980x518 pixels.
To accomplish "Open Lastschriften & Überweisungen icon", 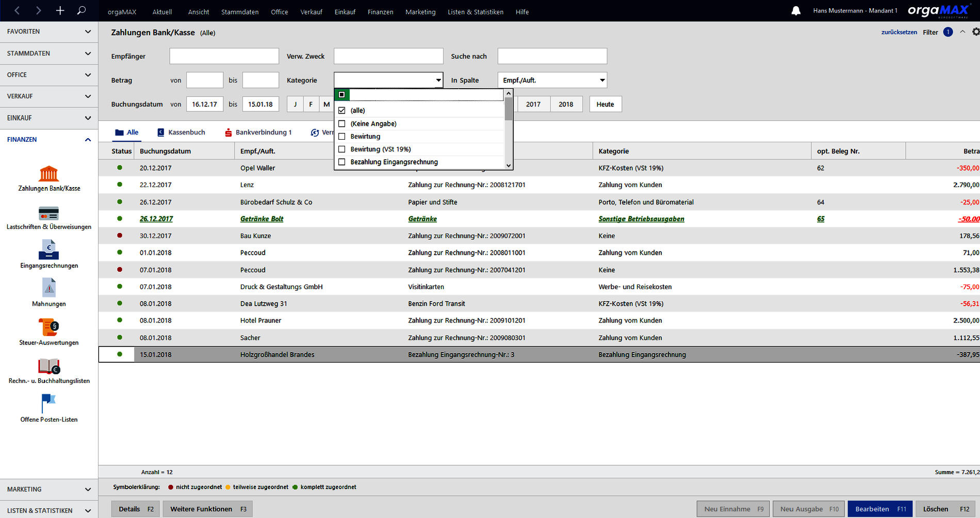I will [49, 213].
